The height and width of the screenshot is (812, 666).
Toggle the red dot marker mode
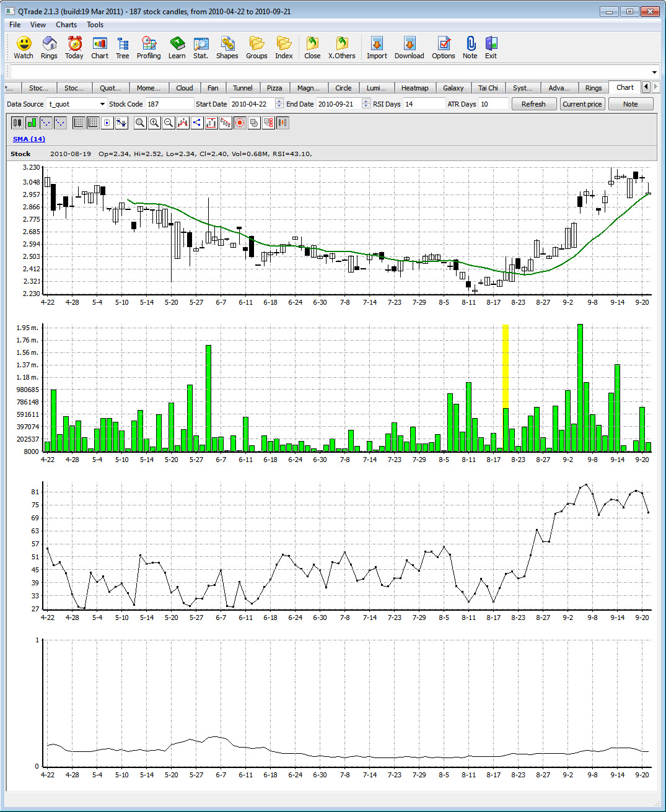(239, 123)
